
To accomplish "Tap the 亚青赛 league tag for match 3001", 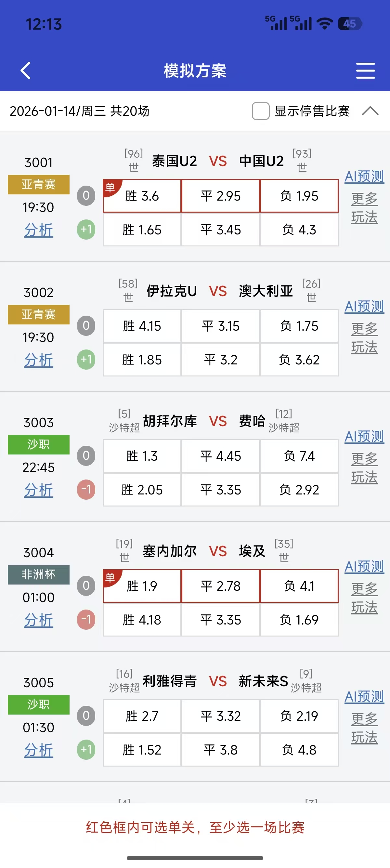I will tap(38, 184).
